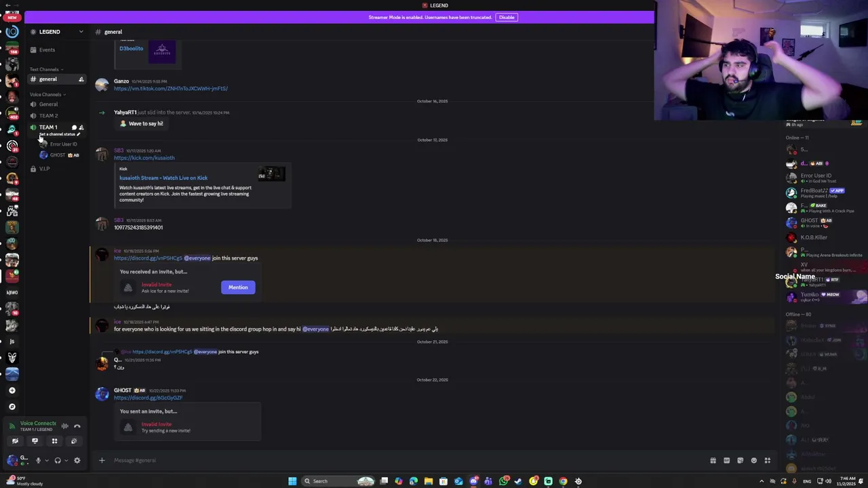Select GHOST user in TEAM 1 voice

coord(58,155)
